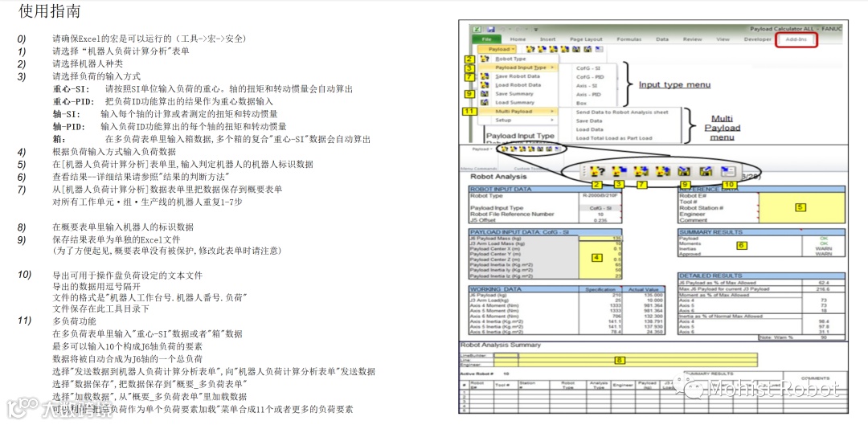Choose Load Robot Data in the Payload menu
This screenshot has height=425, width=868.
tap(517, 85)
